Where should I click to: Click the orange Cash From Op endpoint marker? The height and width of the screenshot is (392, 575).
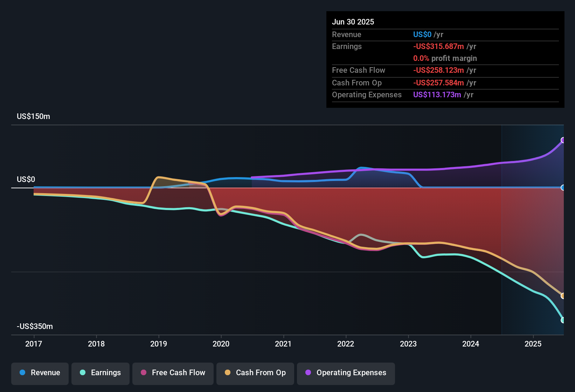point(563,296)
